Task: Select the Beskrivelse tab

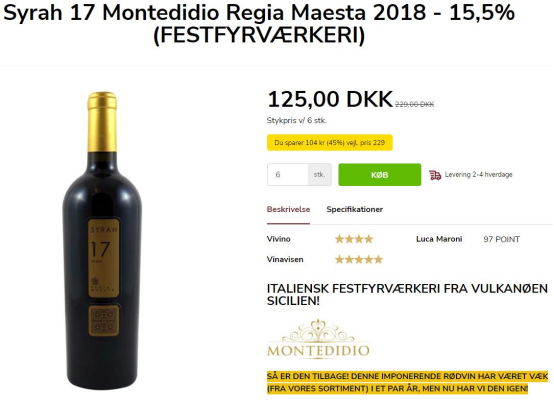Action: coord(288,209)
